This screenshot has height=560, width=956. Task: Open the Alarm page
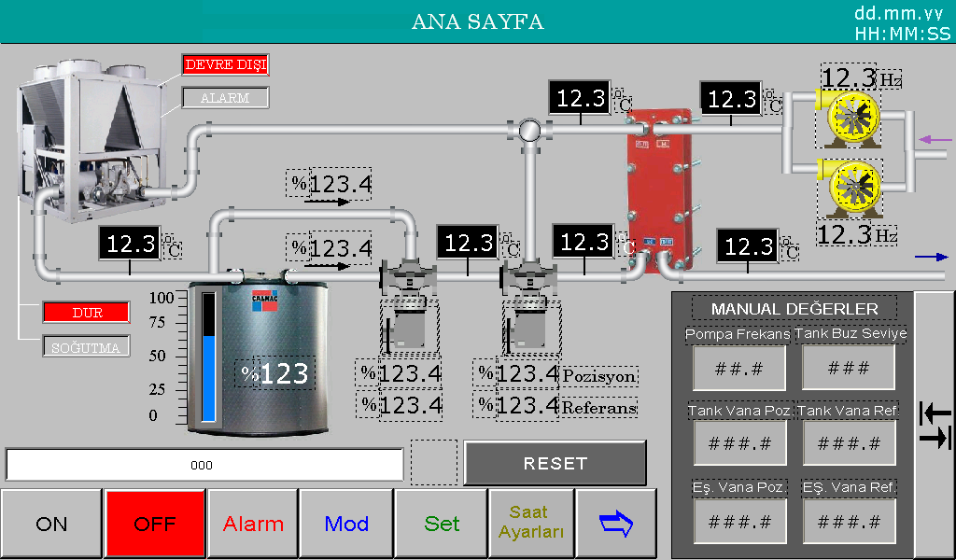(253, 524)
